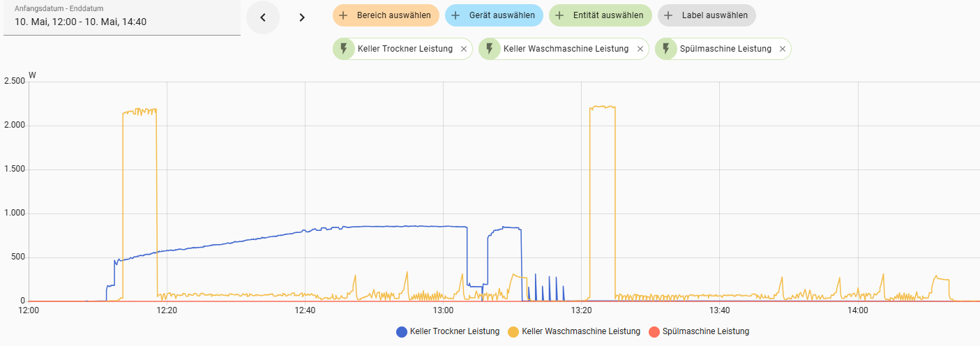Click lightning icon on Spülmaschine chip

pyautogui.click(x=666, y=49)
